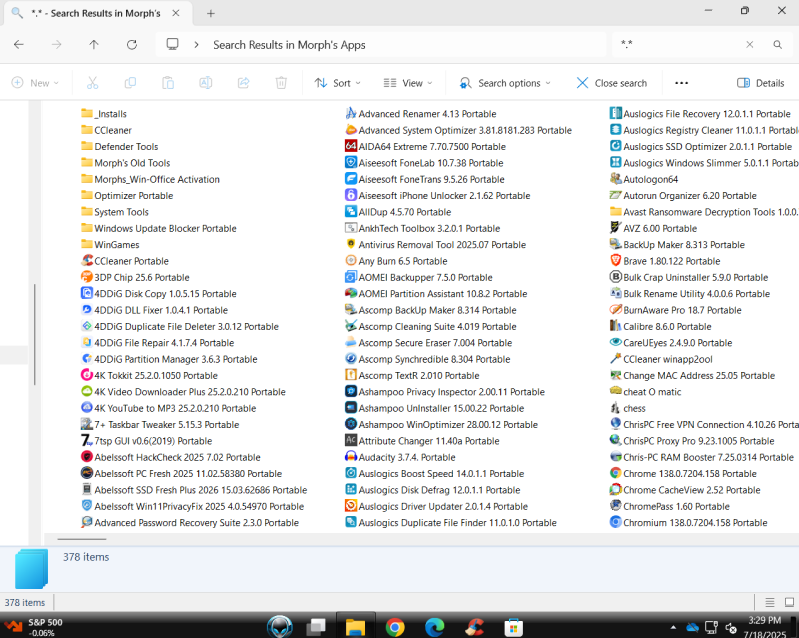Add a new File Explorer tab
The width and height of the screenshot is (799, 638).
[x=210, y=13]
